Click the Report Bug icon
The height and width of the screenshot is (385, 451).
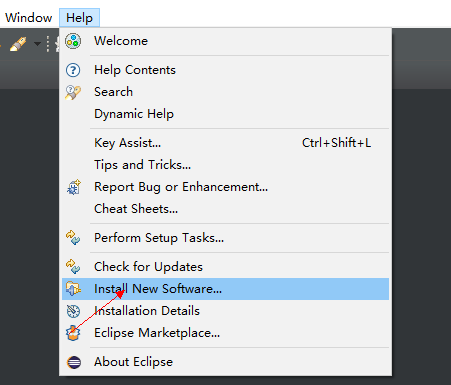point(74,187)
